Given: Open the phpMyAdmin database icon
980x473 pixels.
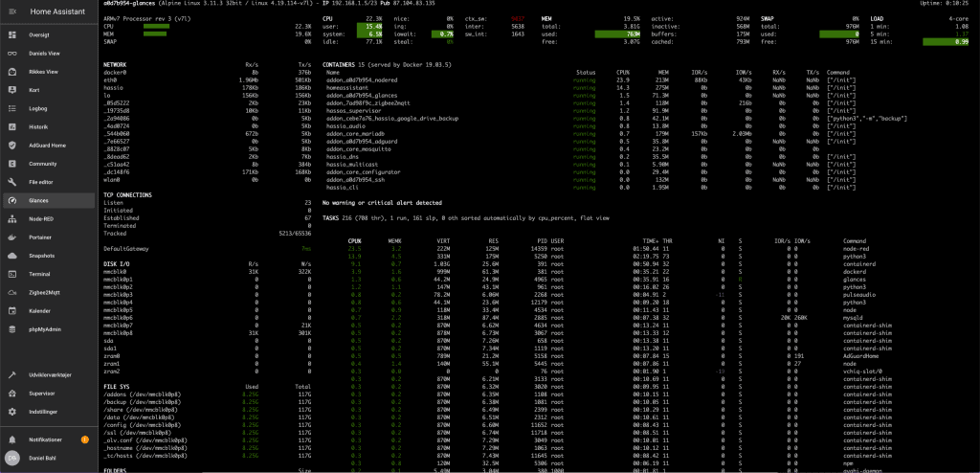Looking at the screenshot, I should coord(11,329).
